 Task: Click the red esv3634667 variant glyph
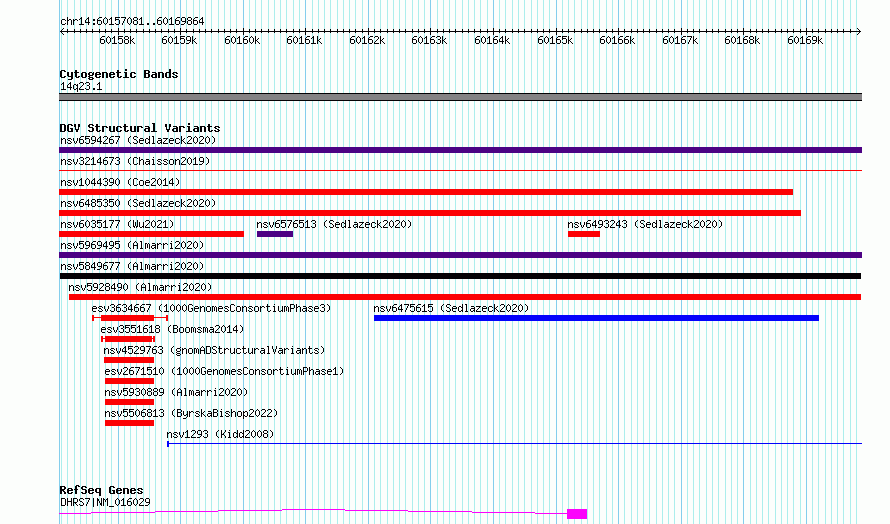click(130, 318)
